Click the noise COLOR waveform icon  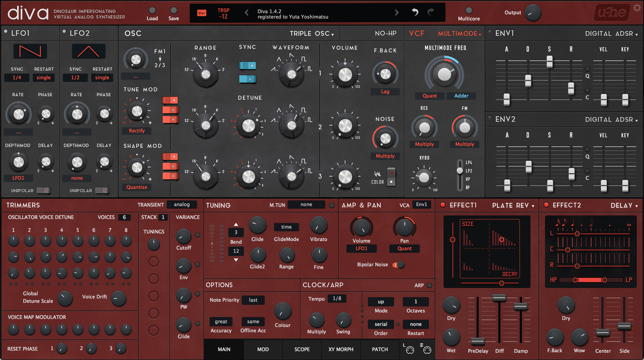click(x=378, y=174)
